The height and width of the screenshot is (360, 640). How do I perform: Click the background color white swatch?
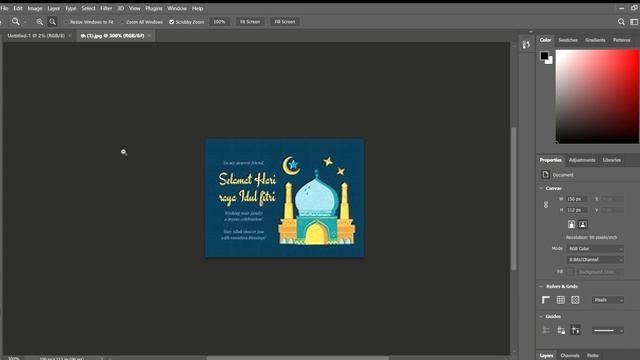[x=550, y=61]
